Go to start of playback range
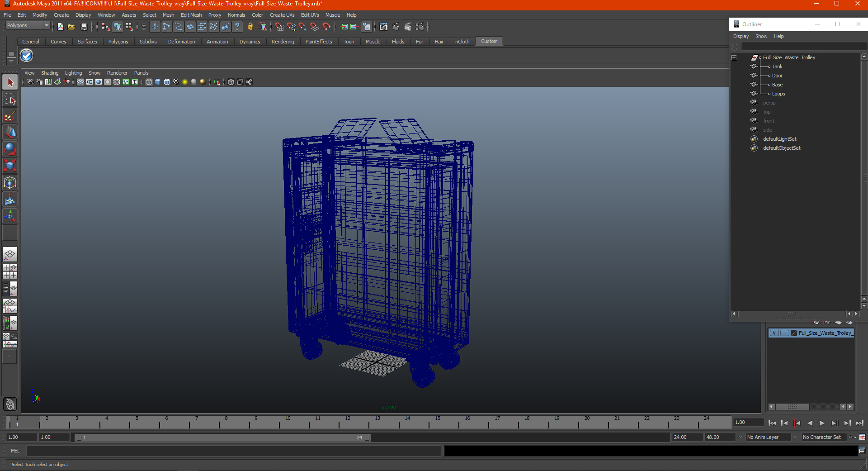Viewport: 868px width, 471px height. click(772, 423)
